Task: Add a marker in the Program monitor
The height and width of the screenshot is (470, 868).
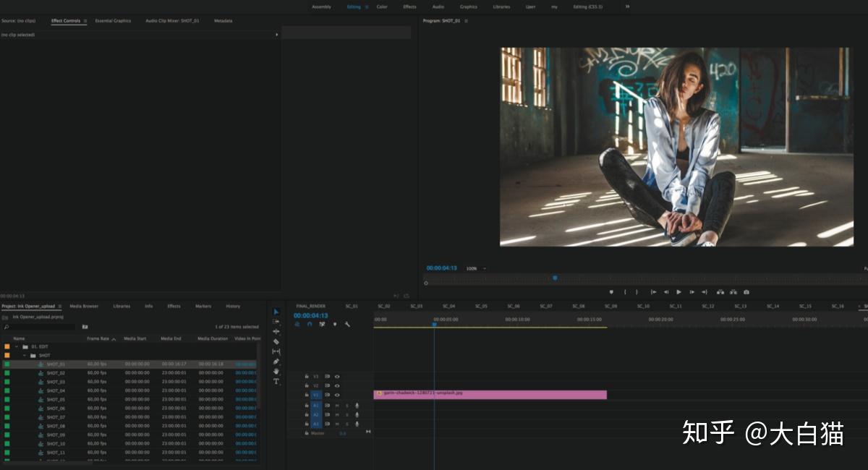Action: pos(611,292)
